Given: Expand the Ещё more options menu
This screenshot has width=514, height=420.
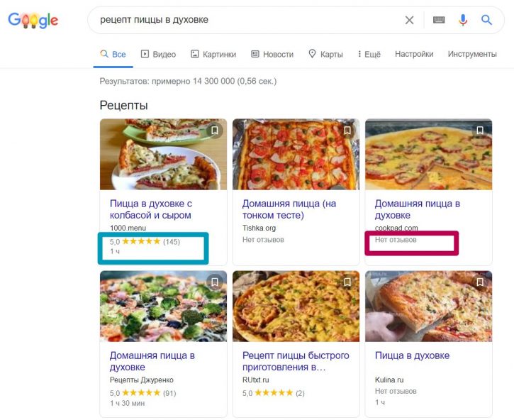Looking at the screenshot, I should click(x=369, y=54).
